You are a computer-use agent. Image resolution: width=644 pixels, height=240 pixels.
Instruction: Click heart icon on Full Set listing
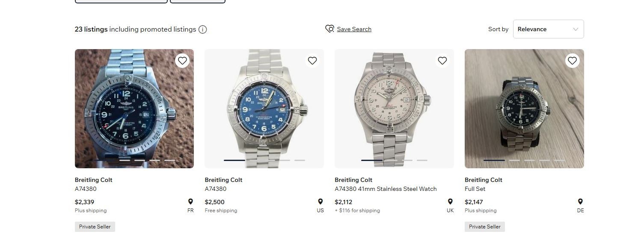coord(573,61)
